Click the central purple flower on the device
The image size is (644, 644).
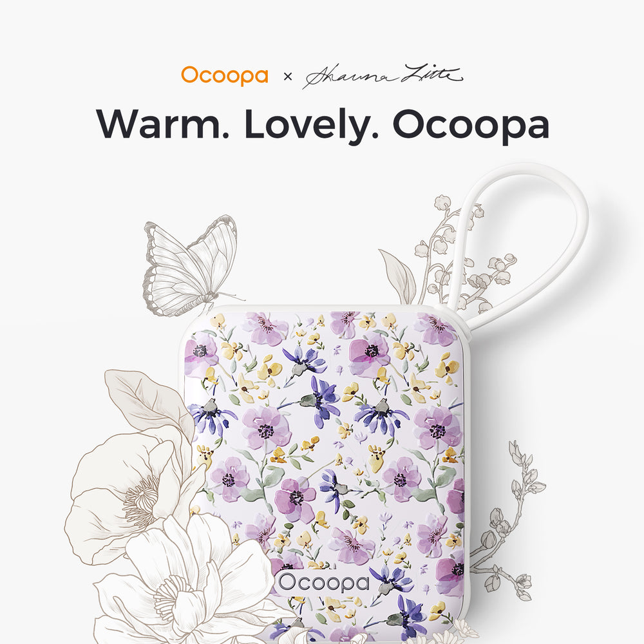click(266, 428)
